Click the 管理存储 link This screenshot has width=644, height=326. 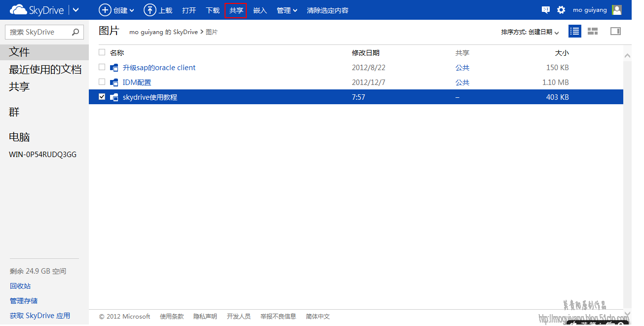24,301
